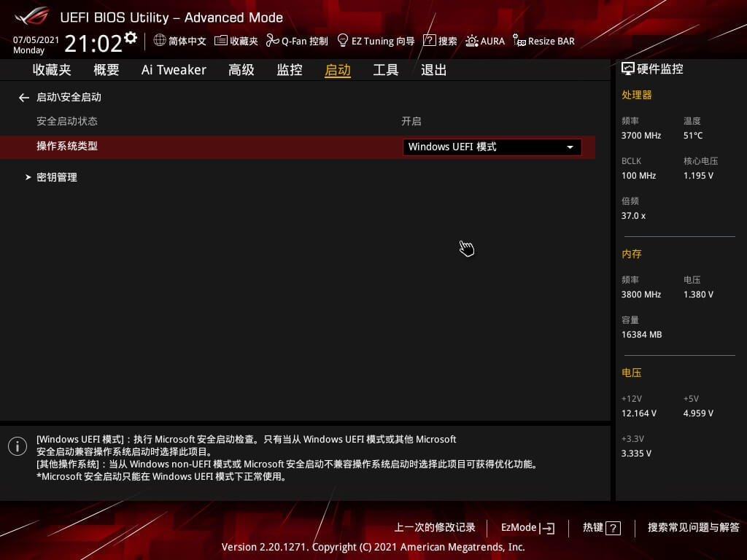
Task: Launch the EZ Tuning 向导 wizard icon
Action: click(343, 41)
